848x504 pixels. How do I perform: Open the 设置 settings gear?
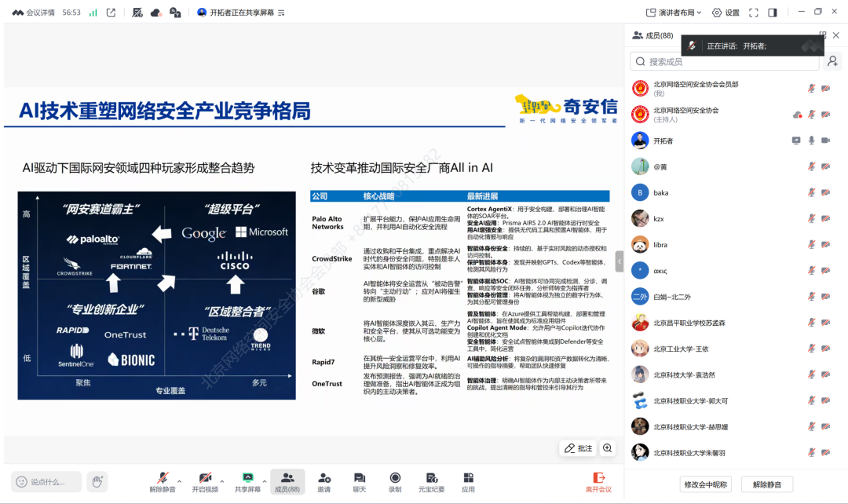(725, 13)
